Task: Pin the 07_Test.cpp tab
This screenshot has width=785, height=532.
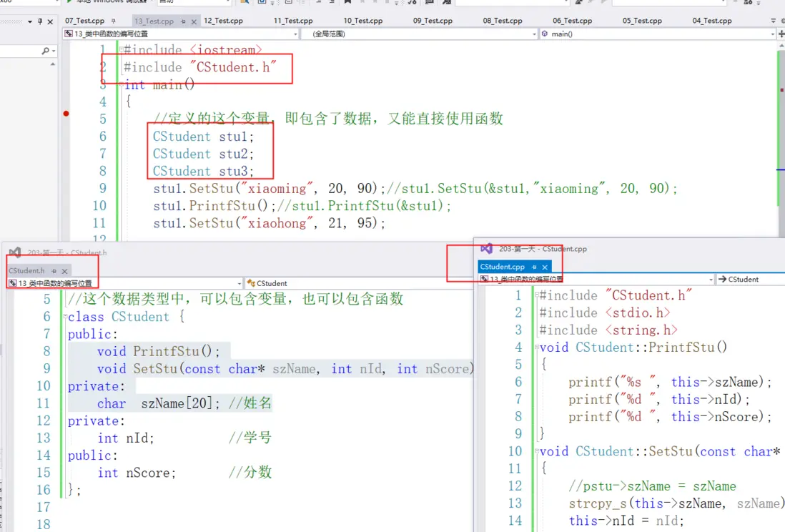Action: tap(114, 21)
